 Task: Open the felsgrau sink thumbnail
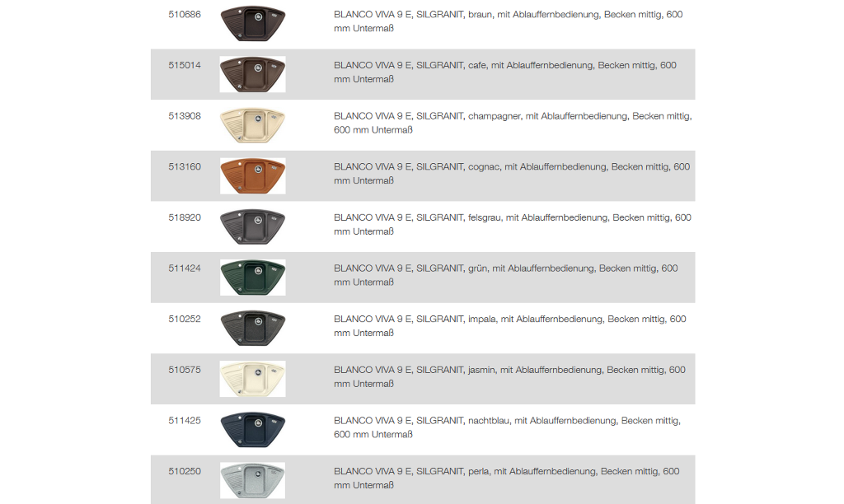252,226
